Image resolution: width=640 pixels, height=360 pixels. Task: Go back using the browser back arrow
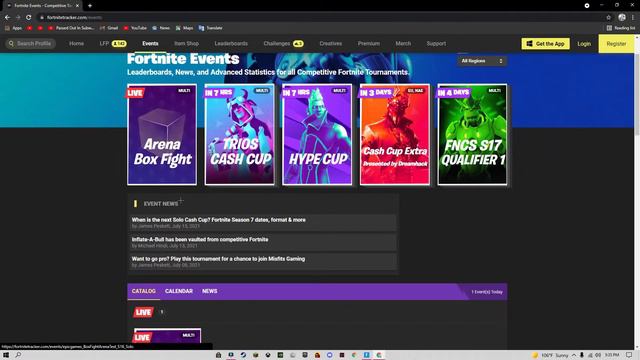[7, 18]
